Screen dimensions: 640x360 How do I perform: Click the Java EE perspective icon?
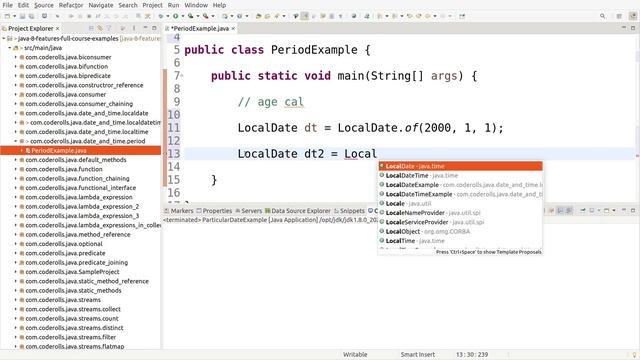[x=633, y=16]
